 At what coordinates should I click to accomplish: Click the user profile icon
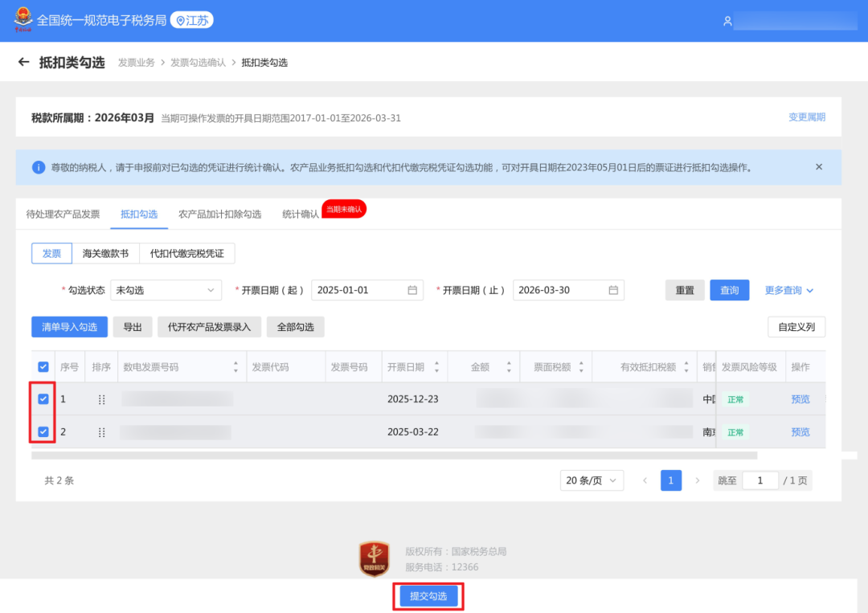[x=727, y=21]
